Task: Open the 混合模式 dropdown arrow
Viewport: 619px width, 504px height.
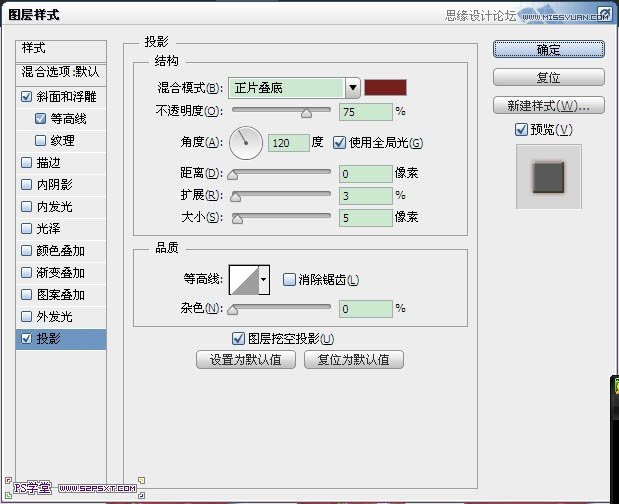Action: [x=353, y=88]
